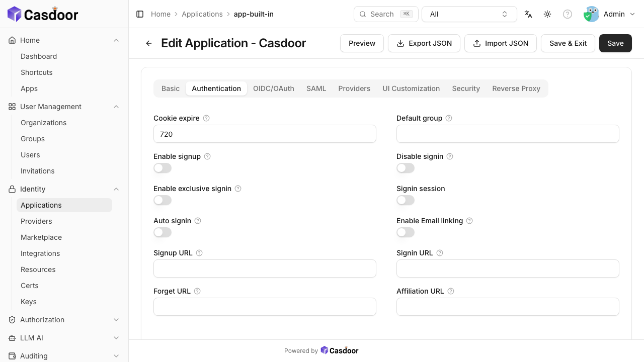Screen dimensions: 644x362
Task: Click the Export JSON button
Action: (424, 43)
